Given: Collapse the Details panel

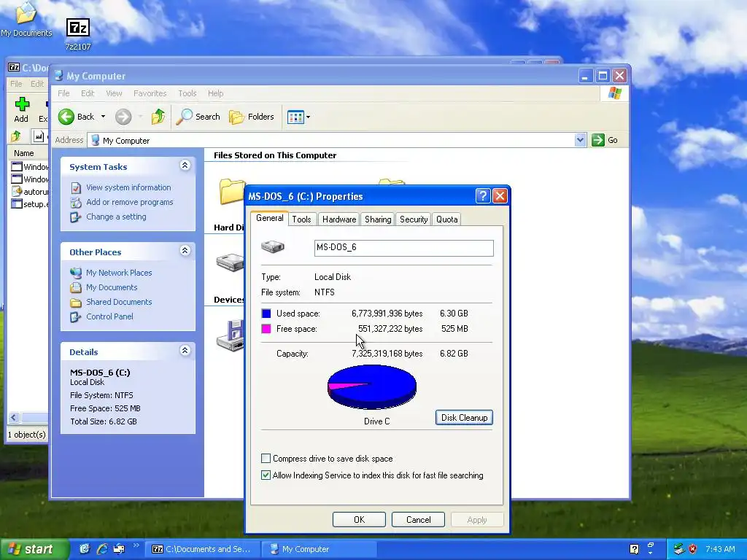Looking at the screenshot, I should tap(185, 351).
